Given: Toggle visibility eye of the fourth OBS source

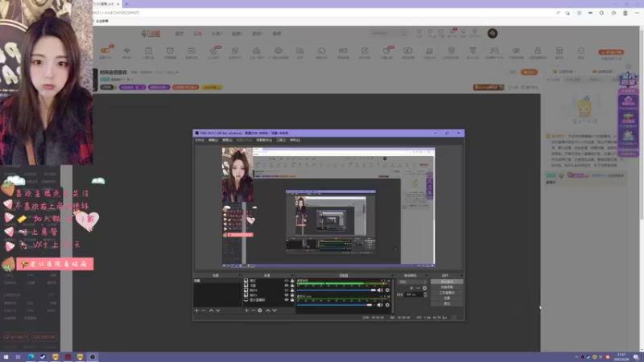Looking at the screenshot, I should 287,295.
